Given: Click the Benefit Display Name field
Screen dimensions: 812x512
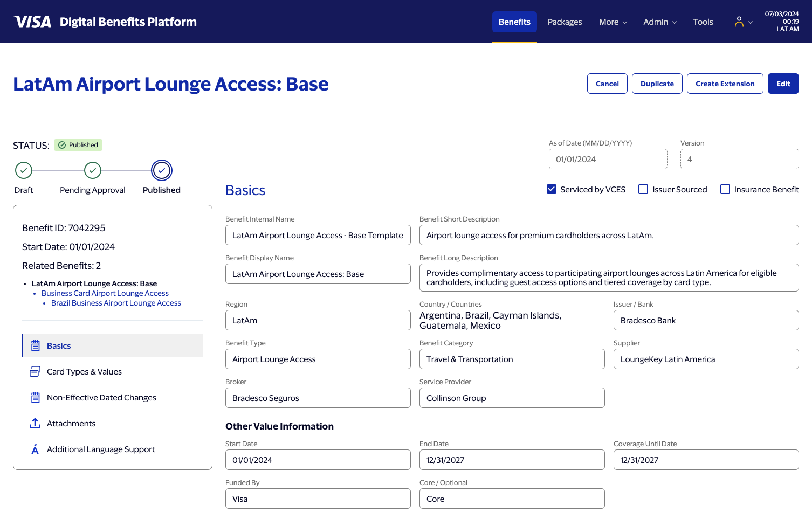Looking at the screenshot, I should (x=318, y=274).
